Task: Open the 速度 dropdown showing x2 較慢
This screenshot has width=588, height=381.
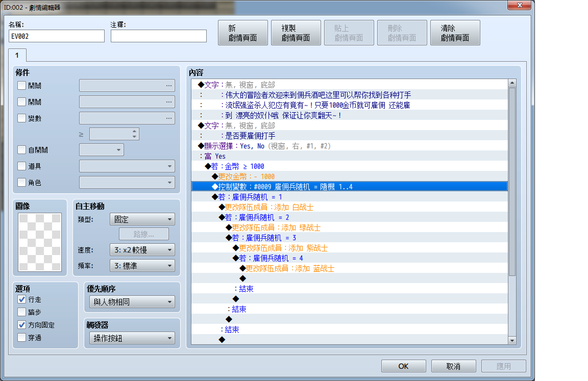Action: (142, 250)
